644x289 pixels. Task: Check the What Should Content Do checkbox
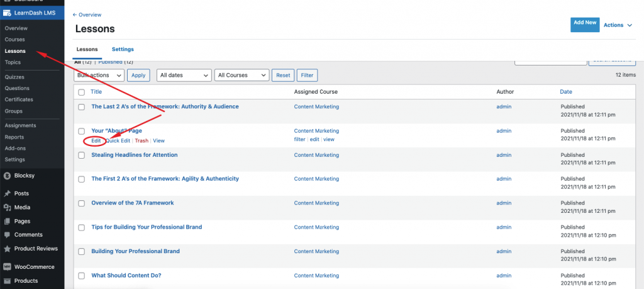click(x=81, y=276)
